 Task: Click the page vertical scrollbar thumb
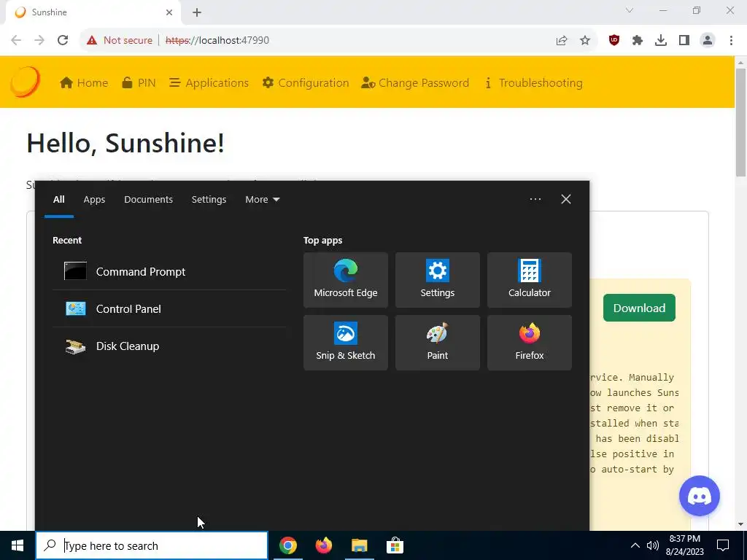point(740,122)
